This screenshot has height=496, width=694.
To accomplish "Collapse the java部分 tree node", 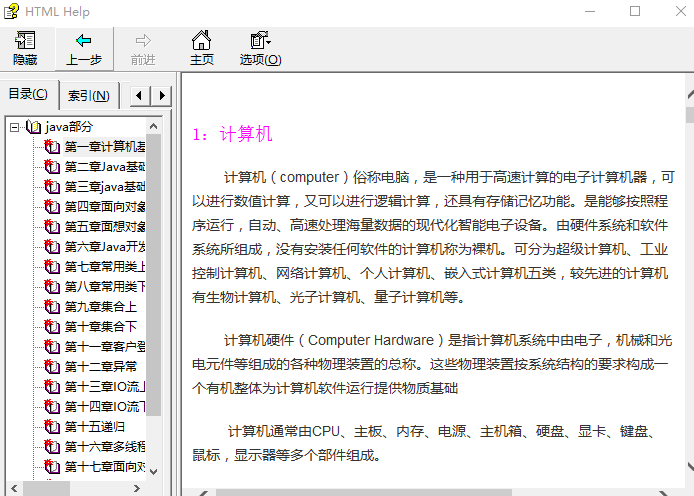I will click(x=15, y=127).
